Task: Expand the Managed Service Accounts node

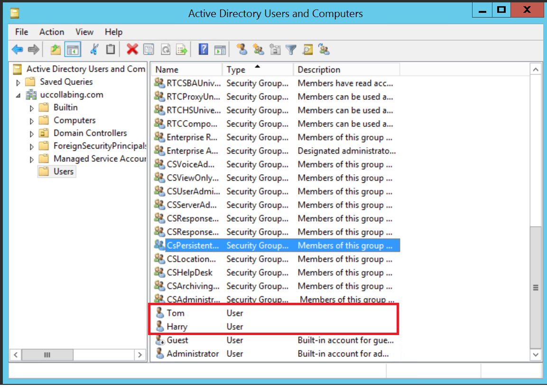Action: (32, 159)
